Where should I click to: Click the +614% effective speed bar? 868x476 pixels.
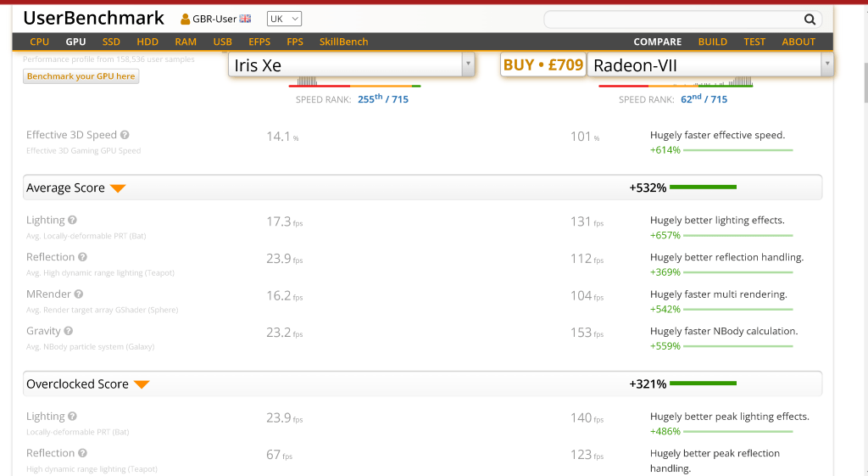[738, 150]
